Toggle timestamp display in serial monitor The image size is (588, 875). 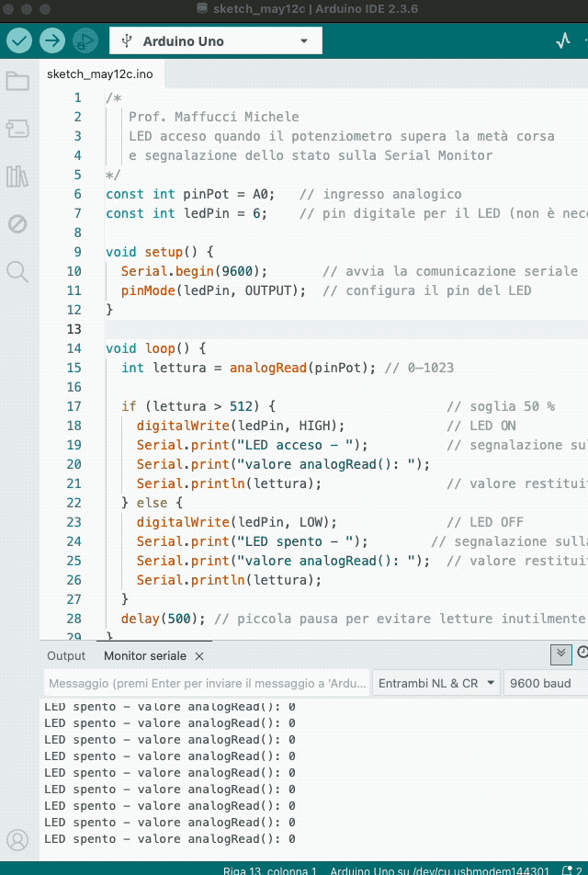[x=582, y=653]
